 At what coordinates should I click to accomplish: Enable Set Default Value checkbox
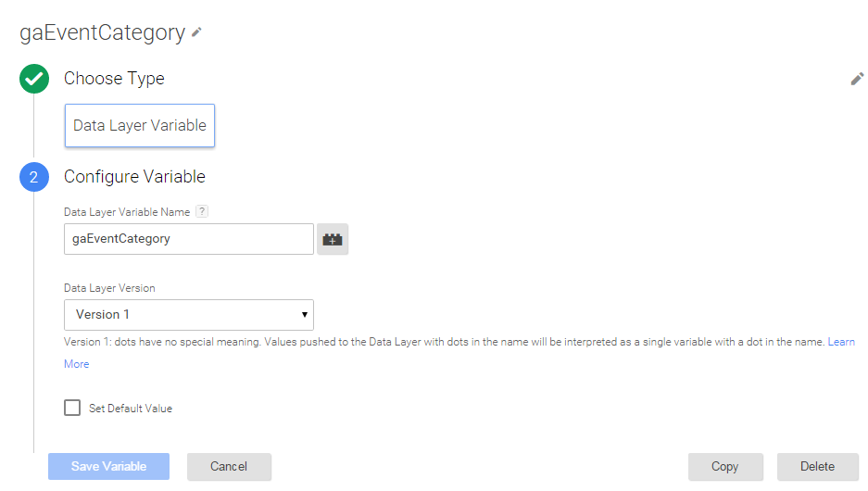[x=72, y=408]
